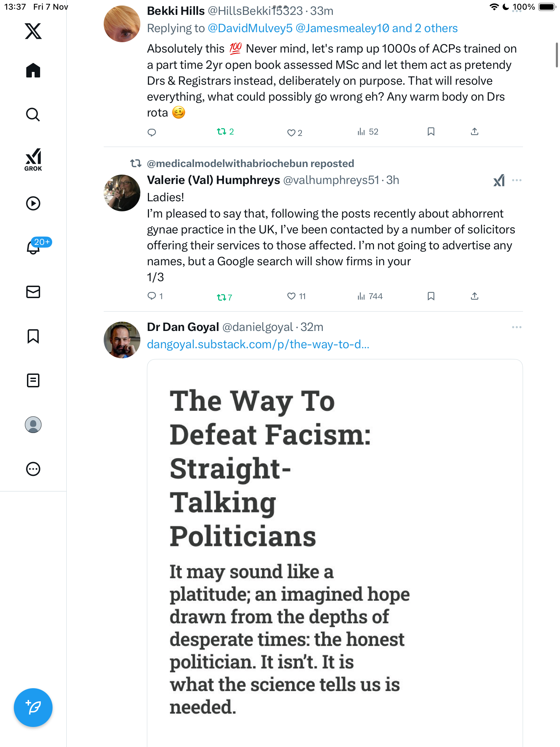Open the profile tab in sidebar

tap(33, 425)
